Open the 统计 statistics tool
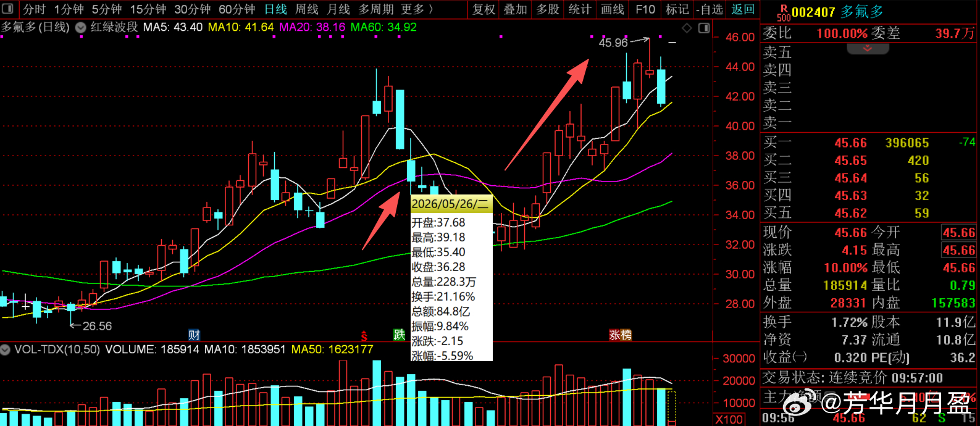Viewport: 980px width, 426px height. pos(580,9)
